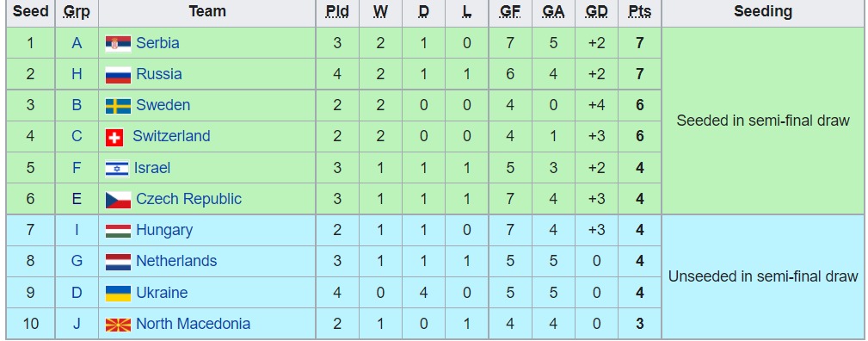Click the Czech Republic flag icon
Viewport: 868px width, 341px height.
point(118,200)
